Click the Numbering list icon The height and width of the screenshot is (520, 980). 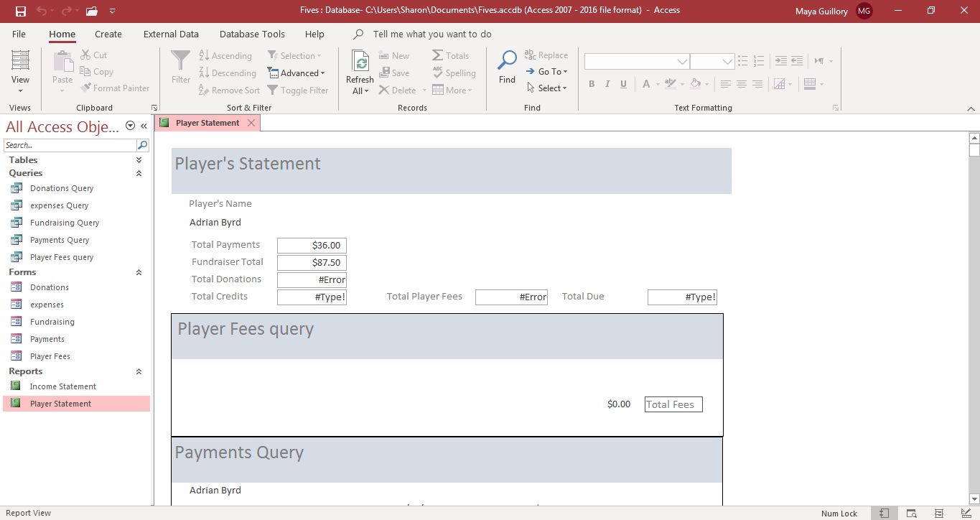point(759,61)
